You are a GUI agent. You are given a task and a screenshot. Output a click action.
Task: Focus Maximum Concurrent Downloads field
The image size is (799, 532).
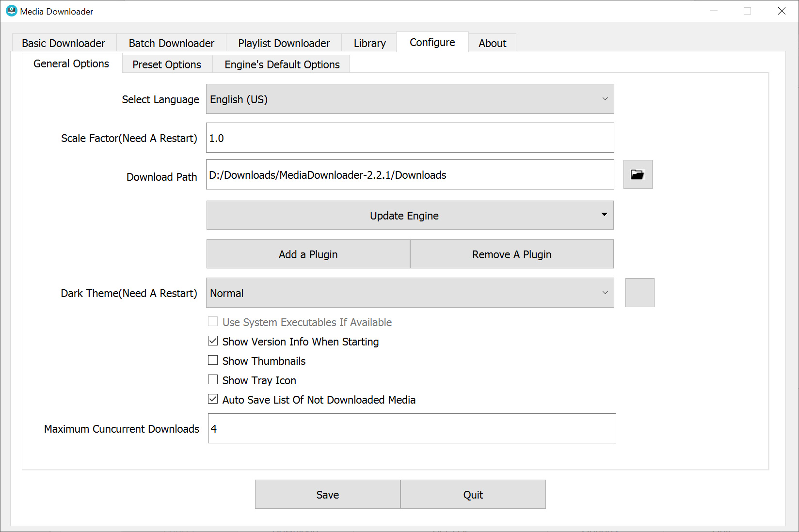click(x=412, y=428)
